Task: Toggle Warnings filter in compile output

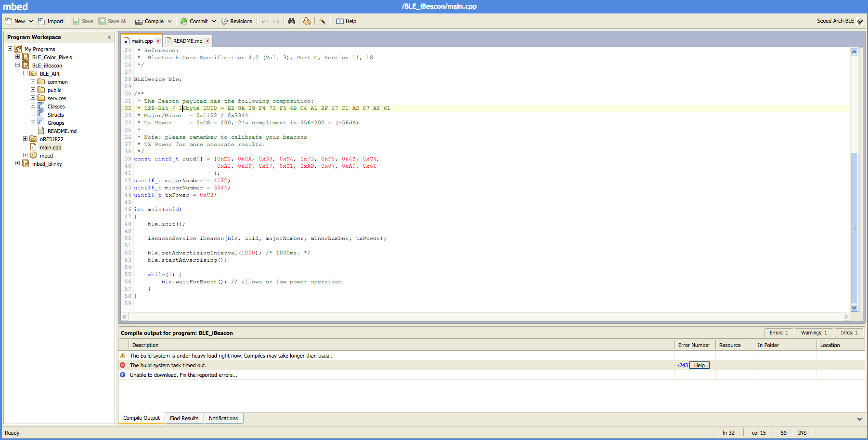Action: click(814, 333)
